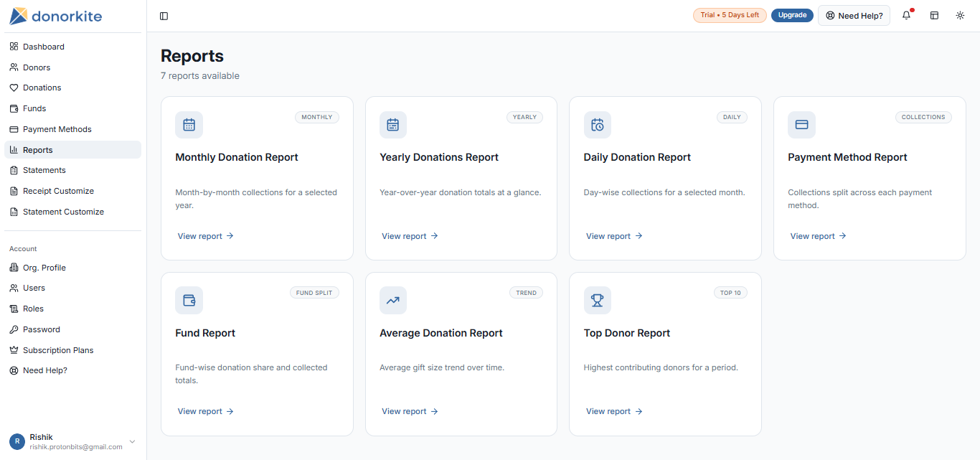Select Funds in the sidebar
This screenshot has height=460, width=980.
pos(72,108)
